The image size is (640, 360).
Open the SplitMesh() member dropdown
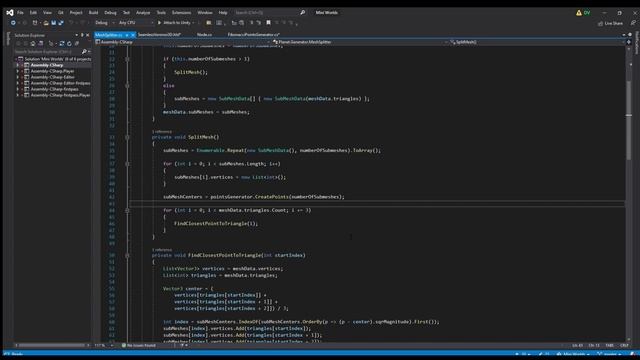pyautogui.click(x=538, y=42)
